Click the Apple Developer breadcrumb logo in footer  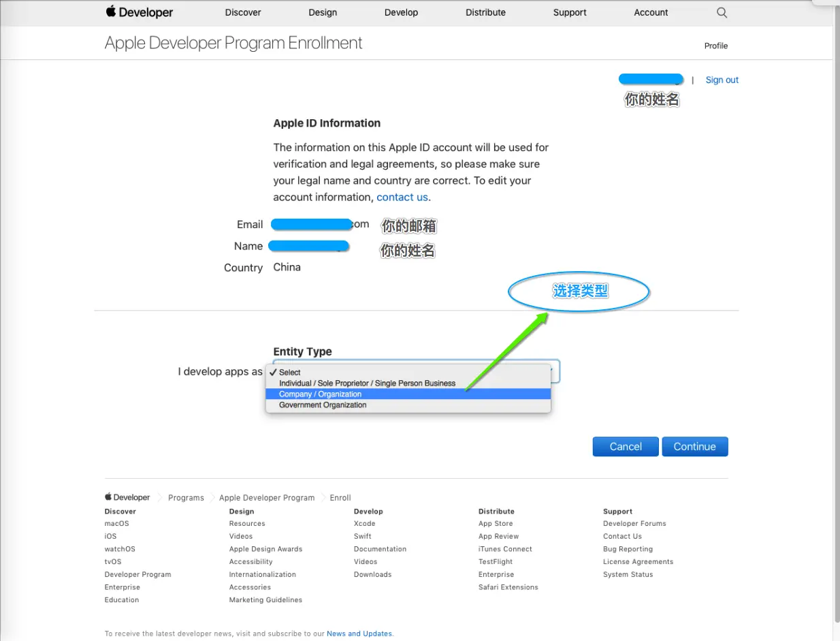coord(127,497)
